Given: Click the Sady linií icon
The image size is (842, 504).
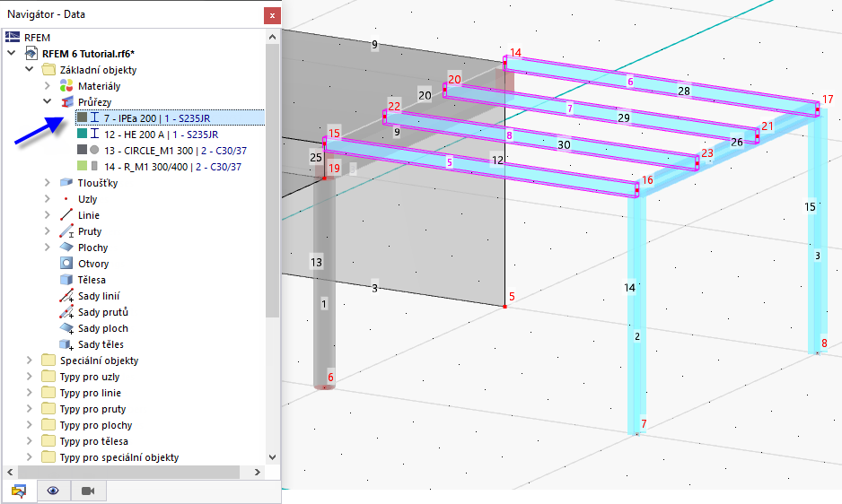Looking at the screenshot, I should (66, 296).
